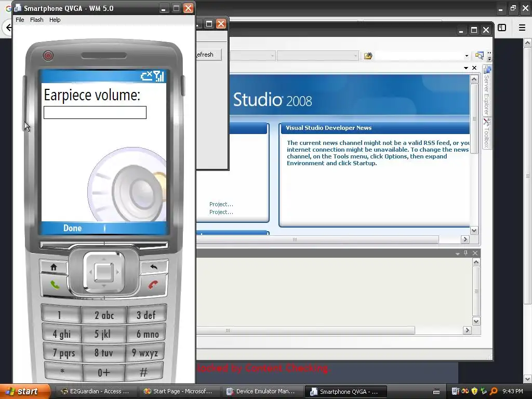Click the on-screen keyboard tray icon
This screenshot has width=532, height=399.
coord(436,392)
